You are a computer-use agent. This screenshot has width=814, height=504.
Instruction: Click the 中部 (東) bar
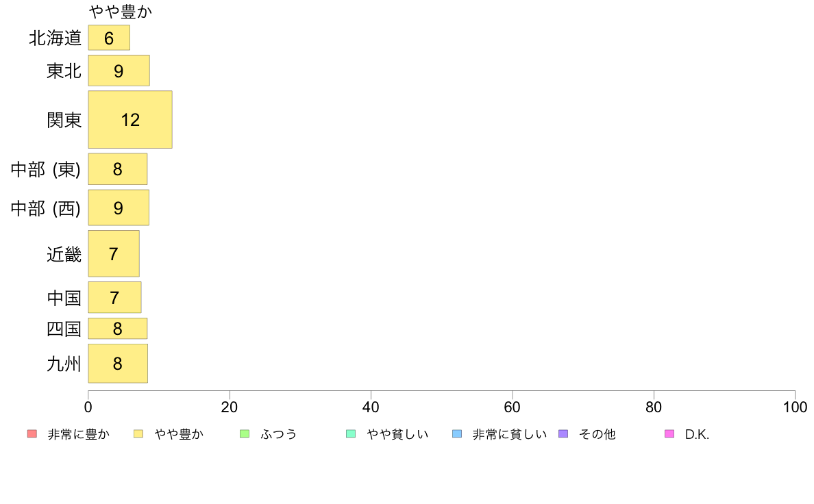[x=118, y=169]
